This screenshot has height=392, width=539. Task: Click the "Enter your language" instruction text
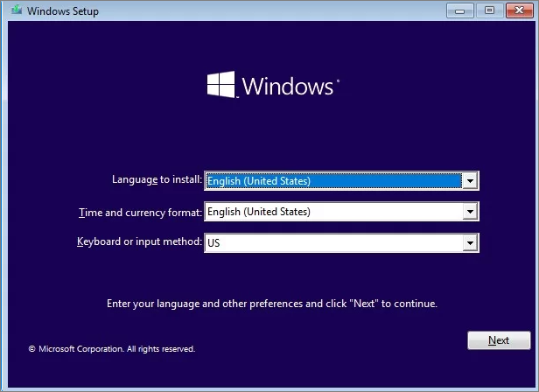click(x=271, y=304)
